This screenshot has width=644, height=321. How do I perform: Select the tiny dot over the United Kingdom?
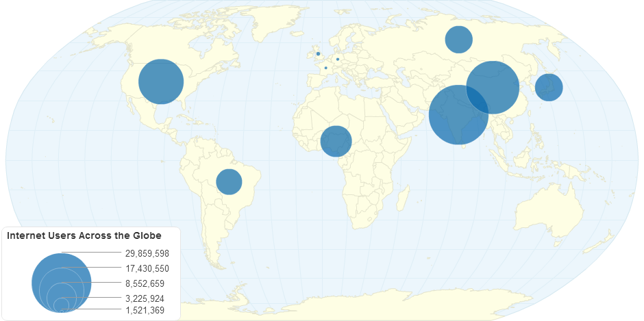point(318,53)
